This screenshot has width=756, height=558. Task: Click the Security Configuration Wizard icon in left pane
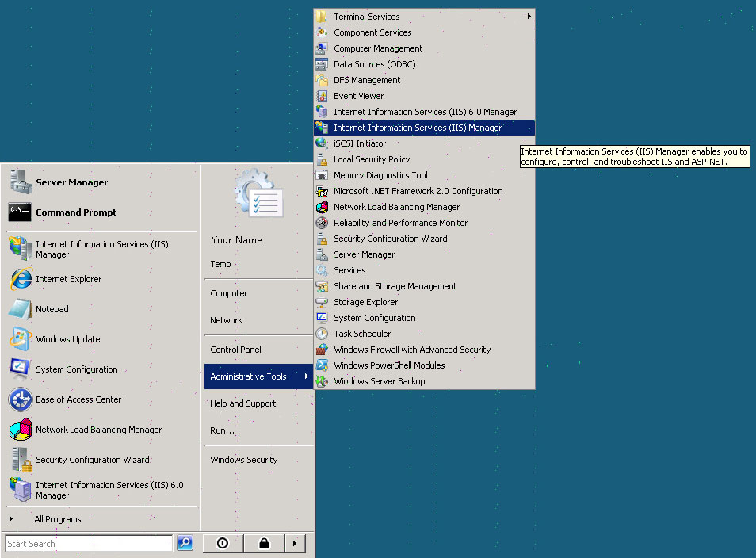pyautogui.click(x=21, y=460)
